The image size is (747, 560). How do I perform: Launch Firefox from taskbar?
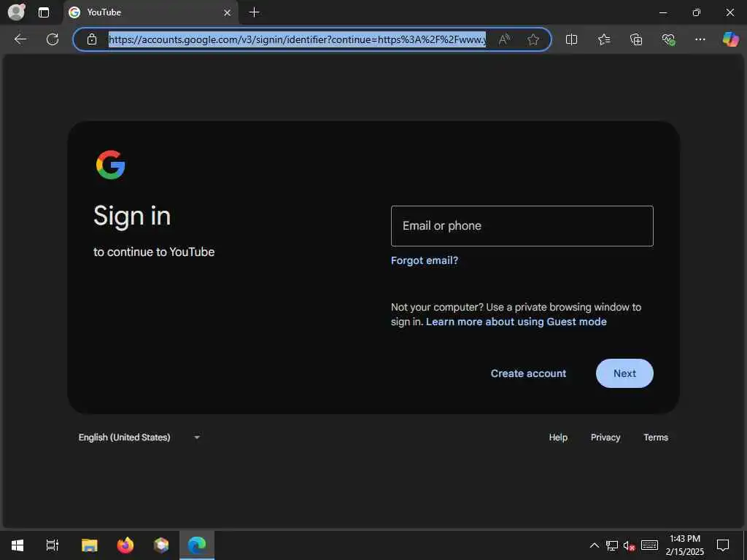(125, 545)
